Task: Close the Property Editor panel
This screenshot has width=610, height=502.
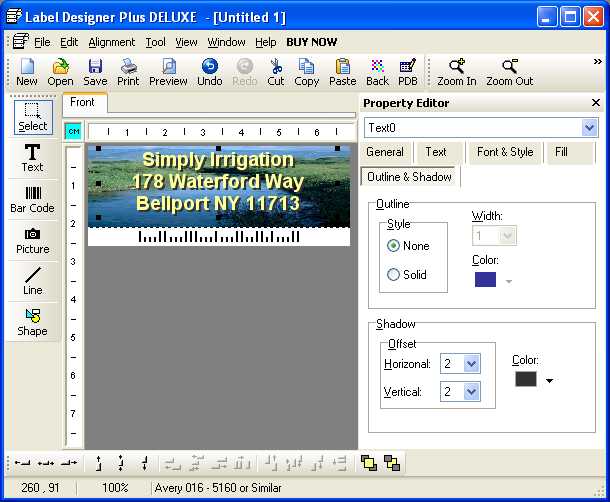Action: (x=596, y=103)
